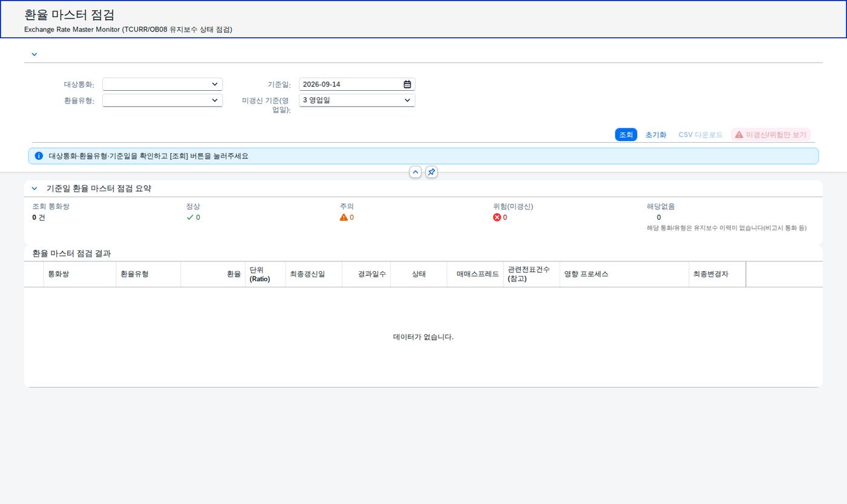Click the 환율 column header
This screenshot has width=847, height=504.
(213, 274)
